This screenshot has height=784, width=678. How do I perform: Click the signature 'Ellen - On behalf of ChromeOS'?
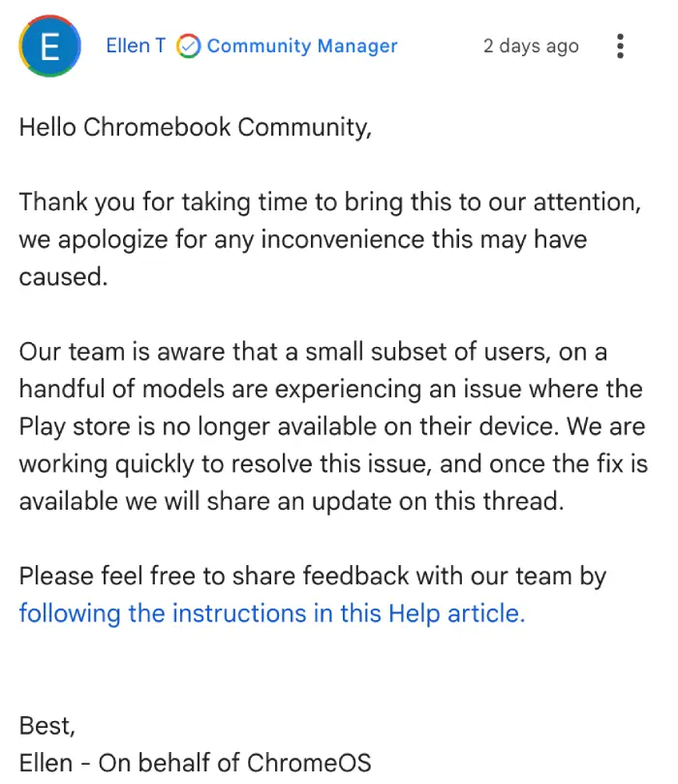click(196, 763)
